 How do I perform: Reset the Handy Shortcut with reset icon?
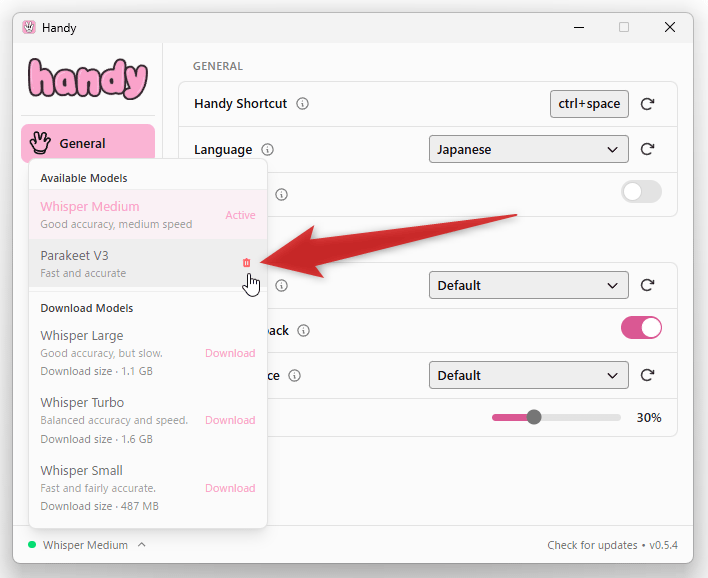(647, 104)
